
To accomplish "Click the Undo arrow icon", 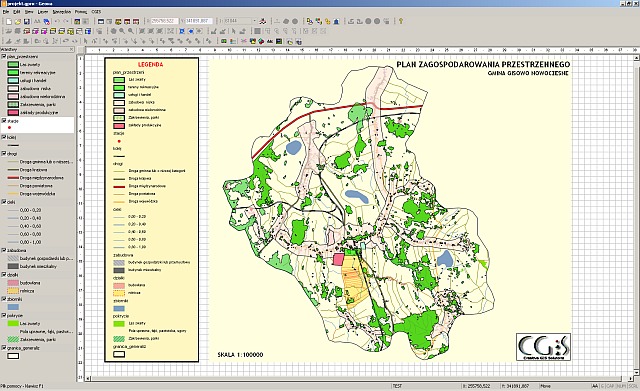I will coord(57,21).
